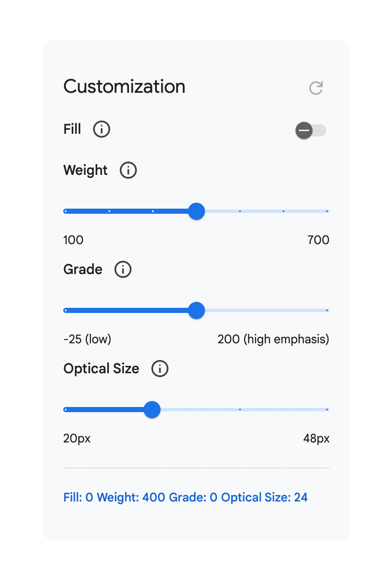Open the Optical Size info icon
392x584 pixels.
160,369
